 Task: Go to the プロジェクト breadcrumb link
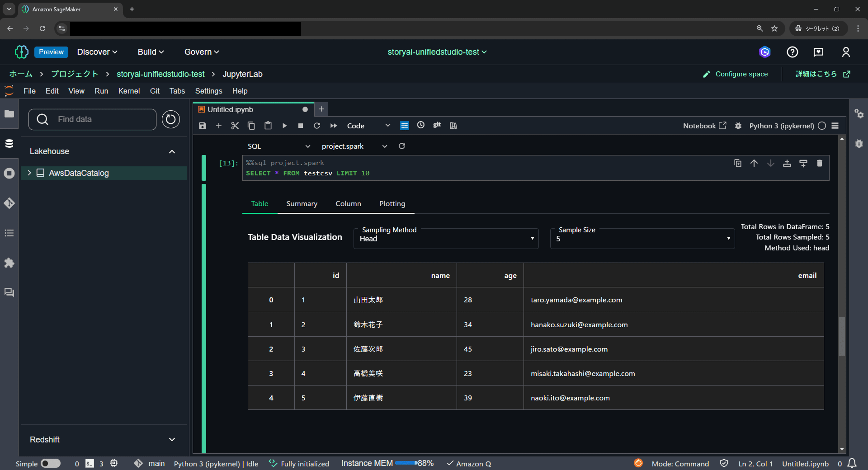pyautogui.click(x=74, y=74)
